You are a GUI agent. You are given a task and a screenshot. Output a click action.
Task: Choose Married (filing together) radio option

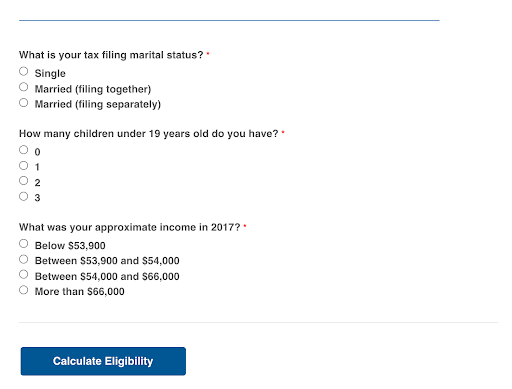23,87
